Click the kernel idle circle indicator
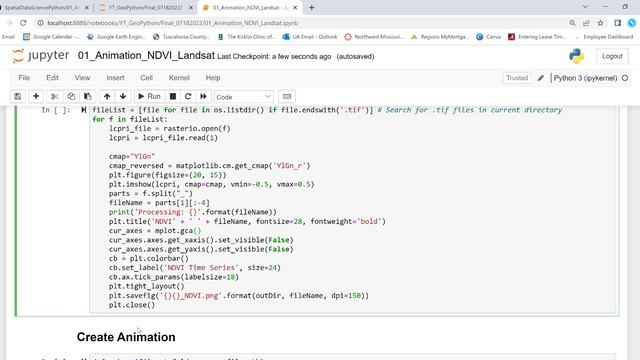This screenshot has height=360, width=640. click(x=625, y=78)
